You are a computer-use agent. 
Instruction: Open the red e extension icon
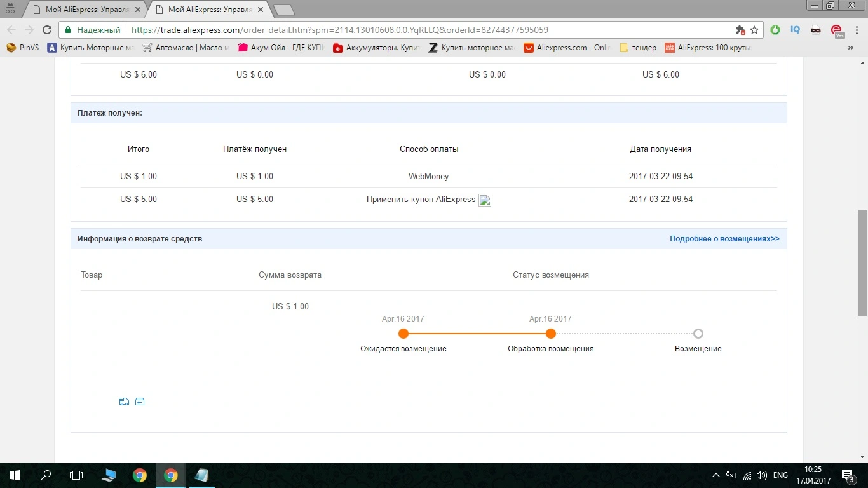pyautogui.click(x=837, y=30)
